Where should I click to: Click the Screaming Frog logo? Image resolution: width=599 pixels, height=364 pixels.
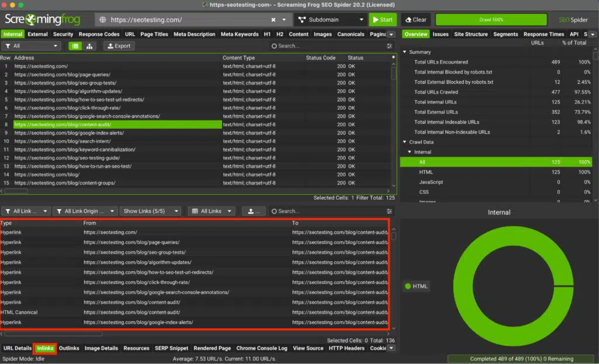pos(42,19)
